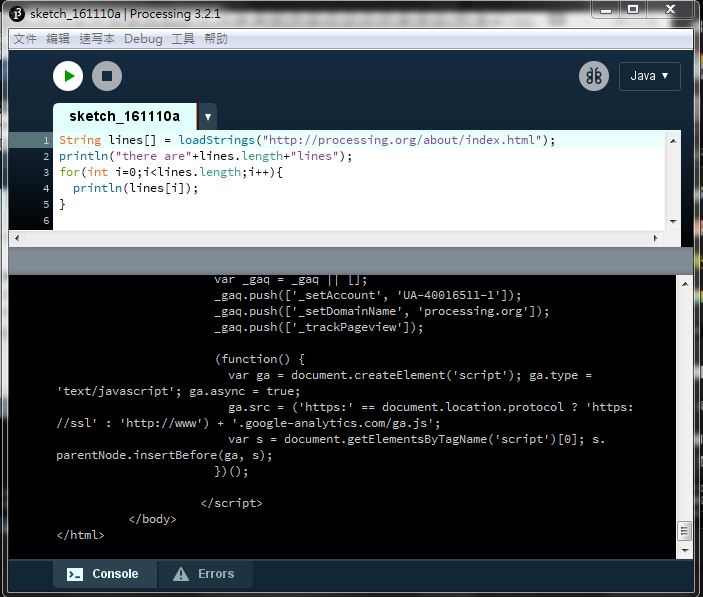The width and height of the screenshot is (703, 597).
Task: Open the 文件 menu
Action: point(25,39)
